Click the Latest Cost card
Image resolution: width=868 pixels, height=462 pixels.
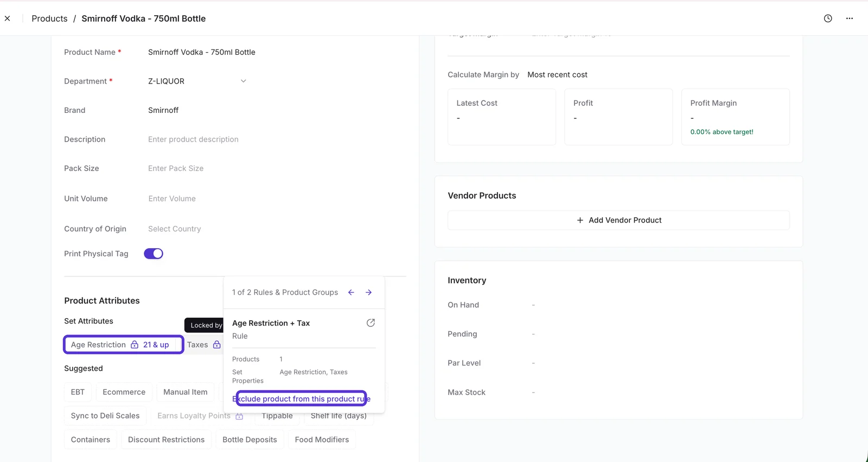[x=502, y=117]
